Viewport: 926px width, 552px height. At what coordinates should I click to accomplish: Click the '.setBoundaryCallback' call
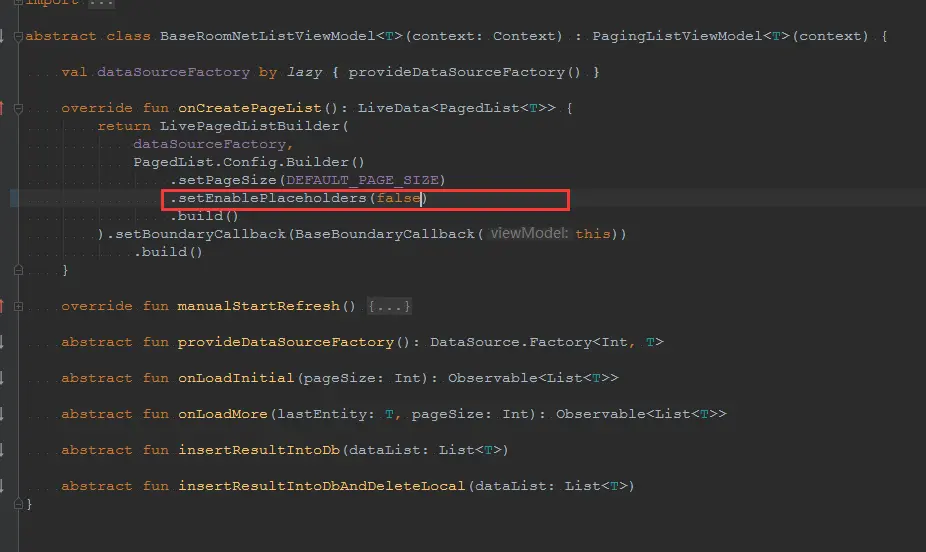click(x=196, y=234)
